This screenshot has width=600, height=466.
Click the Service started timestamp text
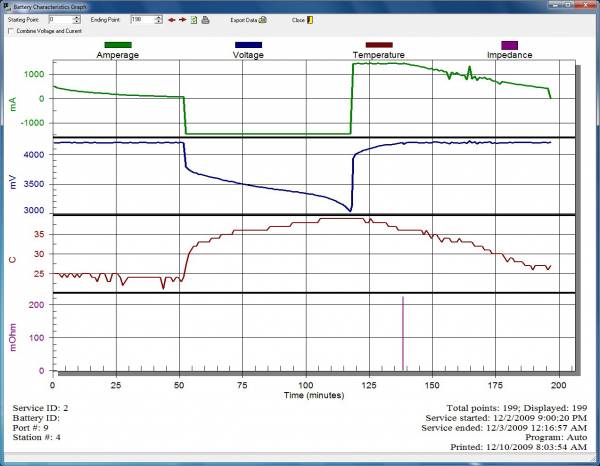[506, 418]
